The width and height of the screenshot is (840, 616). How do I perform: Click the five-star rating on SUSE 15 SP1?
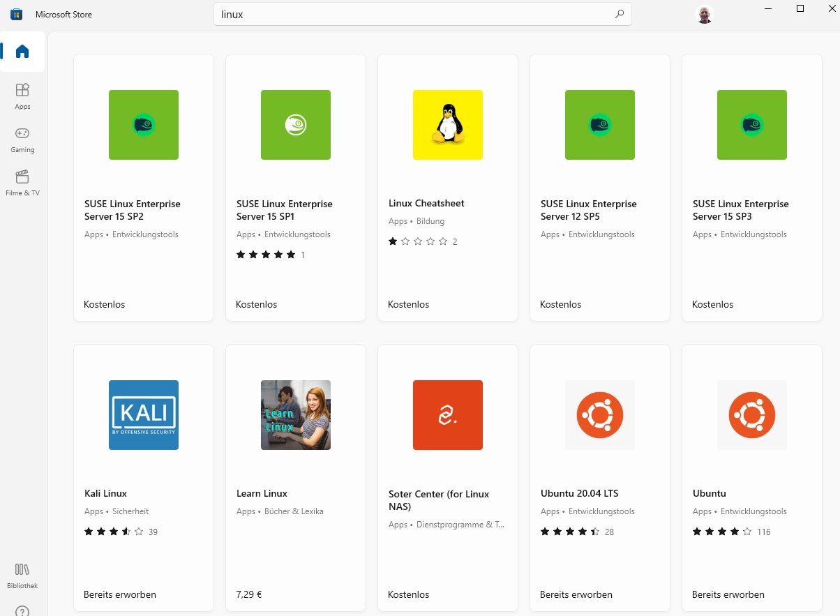[x=266, y=255]
